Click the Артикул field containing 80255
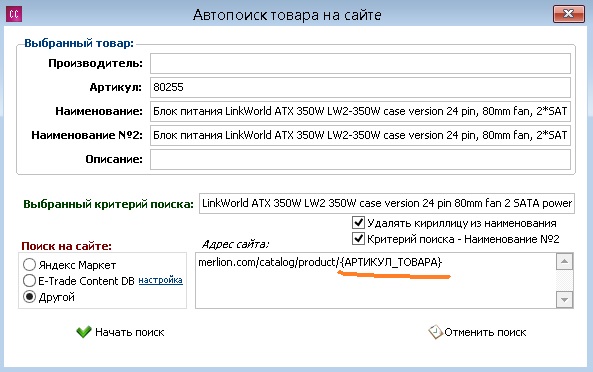This screenshot has height=372, width=593. [x=360, y=87]
